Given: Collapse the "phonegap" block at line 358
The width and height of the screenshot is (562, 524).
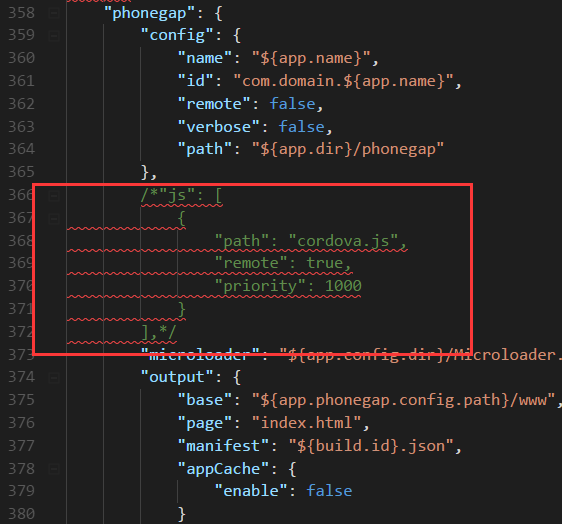Looking at the screenshot, I should [x=54, y=14].
